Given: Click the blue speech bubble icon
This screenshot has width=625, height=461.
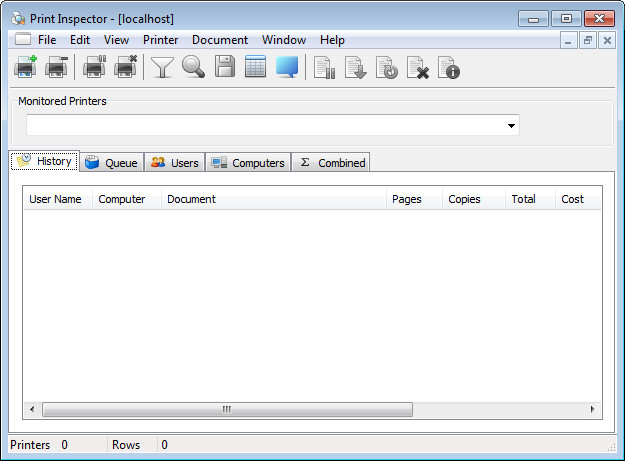Looking at the screenshot, I should pyautogui.click(x=287, y=67).
